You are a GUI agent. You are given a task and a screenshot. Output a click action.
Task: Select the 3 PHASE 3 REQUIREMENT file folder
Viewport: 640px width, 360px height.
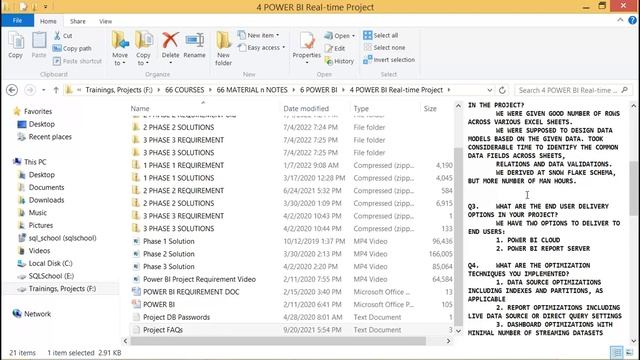(183, 140)
